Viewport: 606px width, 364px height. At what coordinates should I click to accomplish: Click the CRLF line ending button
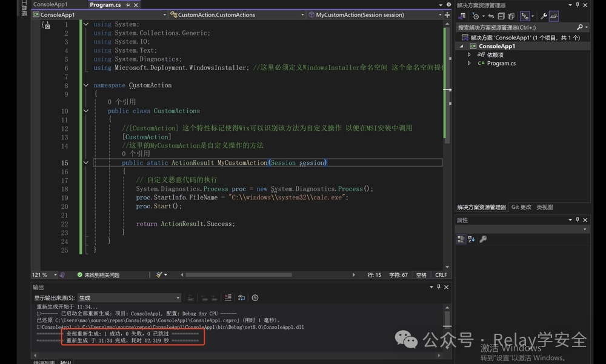tap(441, 275)
